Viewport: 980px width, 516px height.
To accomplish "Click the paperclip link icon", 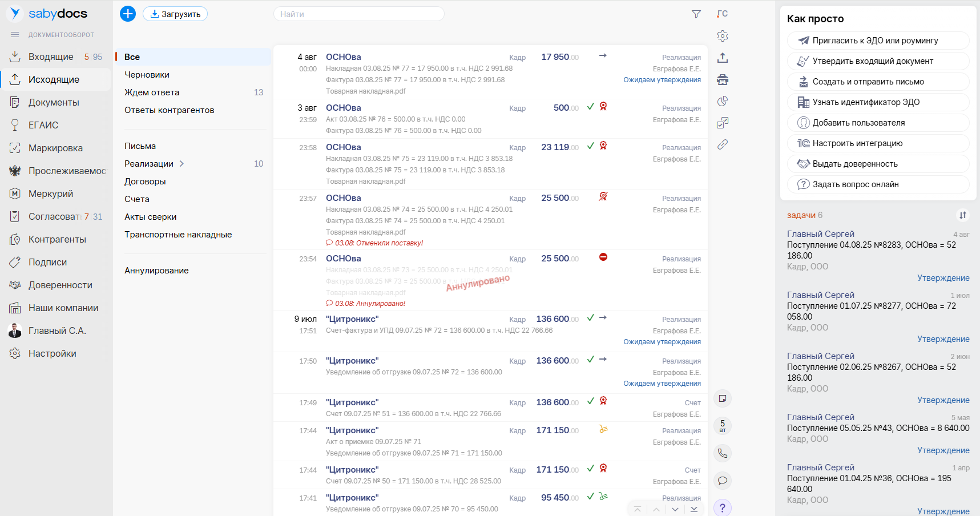I will [723, 144].
